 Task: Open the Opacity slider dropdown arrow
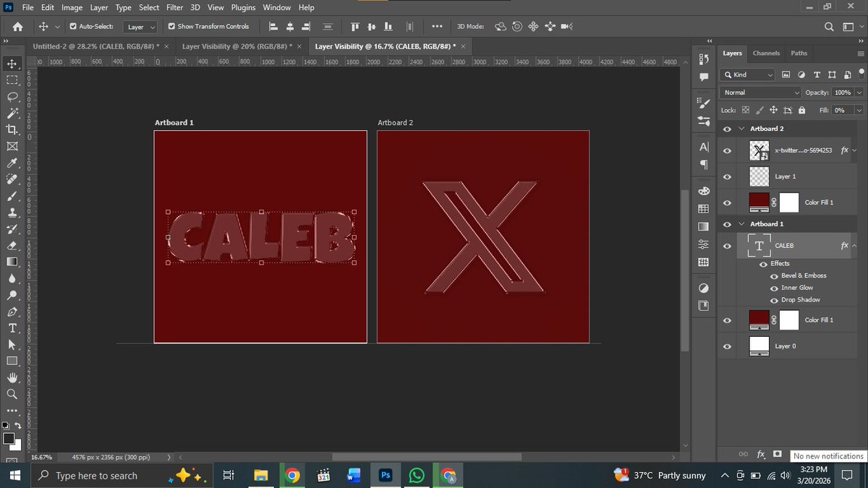859,93
